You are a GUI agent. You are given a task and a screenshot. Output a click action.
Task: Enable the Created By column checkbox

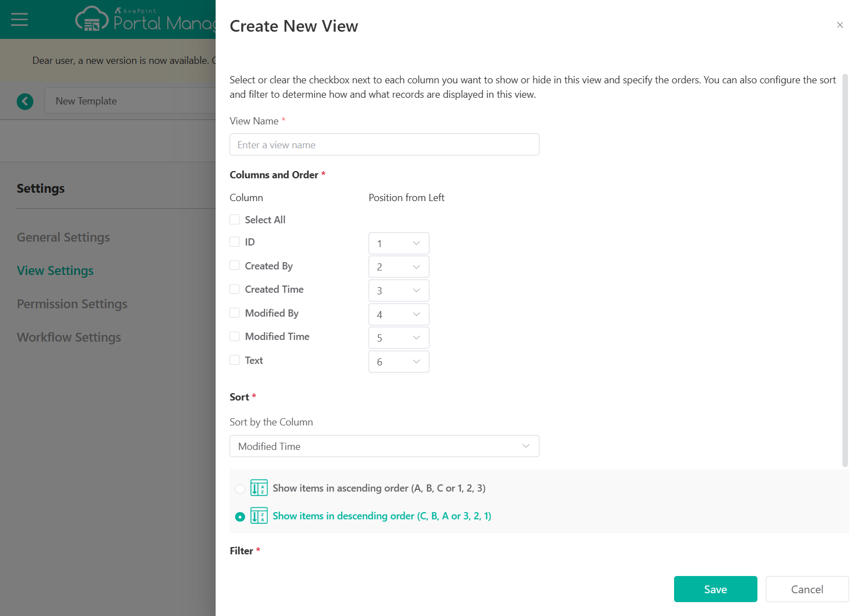point(235,266)
